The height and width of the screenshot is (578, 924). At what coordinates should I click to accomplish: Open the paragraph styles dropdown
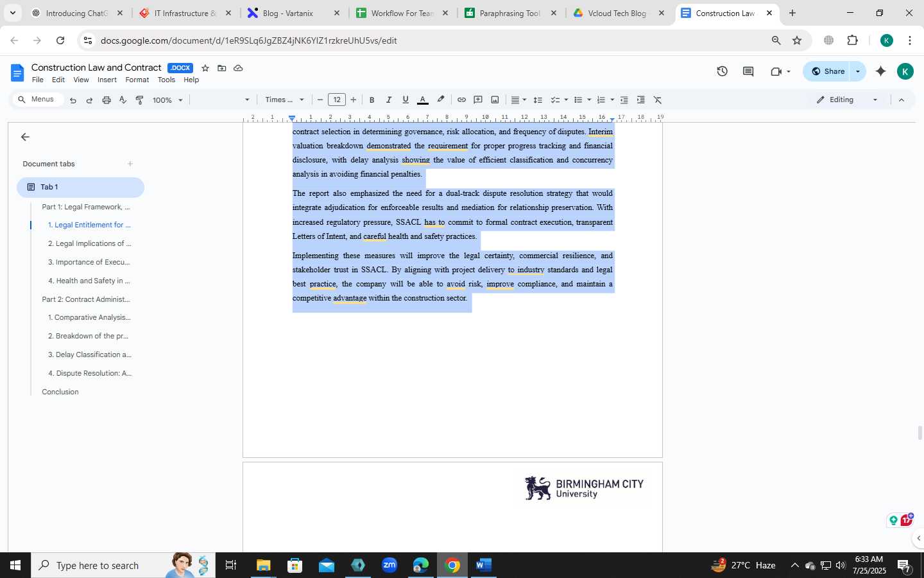pyautogui.click(x=221, y=100)
